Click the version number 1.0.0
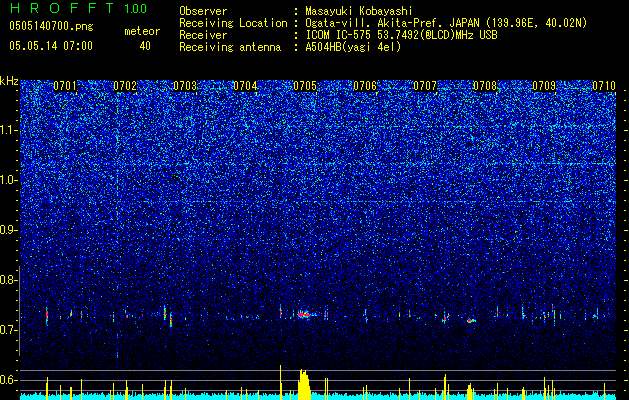Image resolution: width=629 pixels, height=400 pixels. pyautogui.click(x=136, y=9)
